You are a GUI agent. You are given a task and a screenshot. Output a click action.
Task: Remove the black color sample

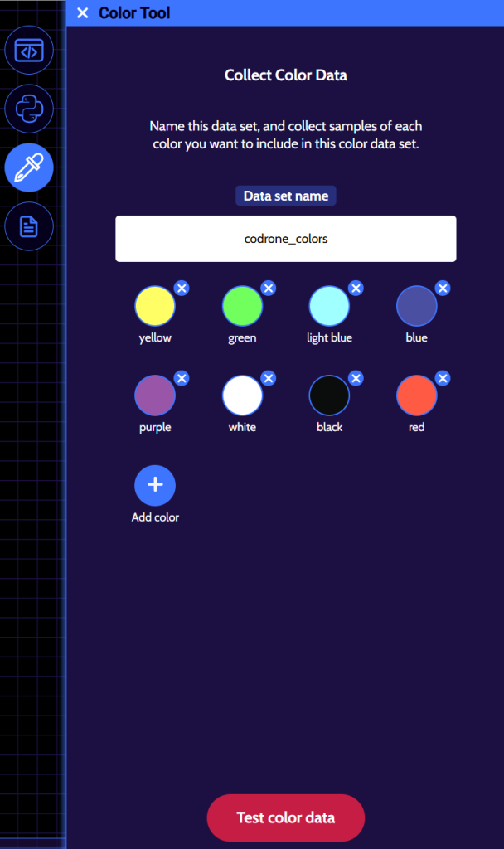coord(356,378)
